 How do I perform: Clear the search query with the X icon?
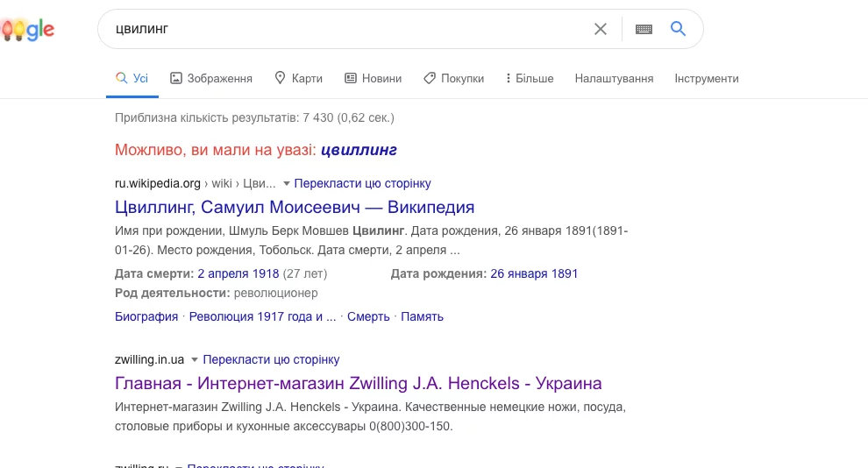click(x=601, y=29)
